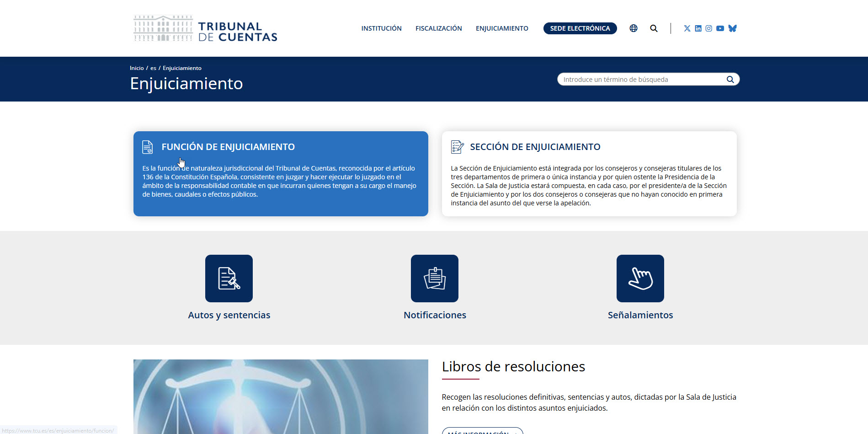868x434 pixels.
Task: Open the Enjuiciamiento menu item
Action: point(502,28)
